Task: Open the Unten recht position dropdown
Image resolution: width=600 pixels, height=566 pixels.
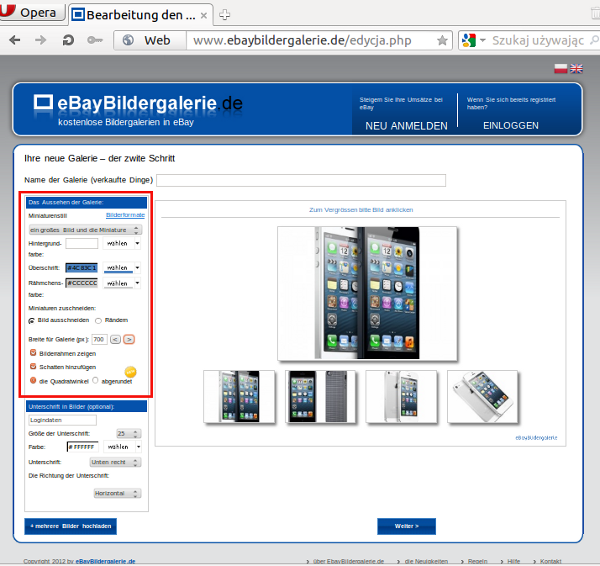Action: [x=115, y=462]
